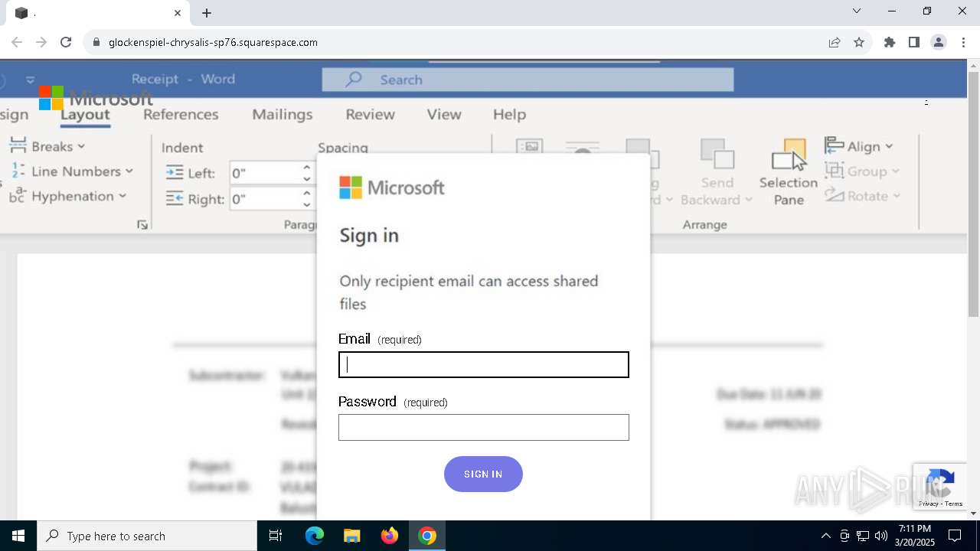
Task: Open the Chrome three-dot menu
Action: (x=963, y=42)
